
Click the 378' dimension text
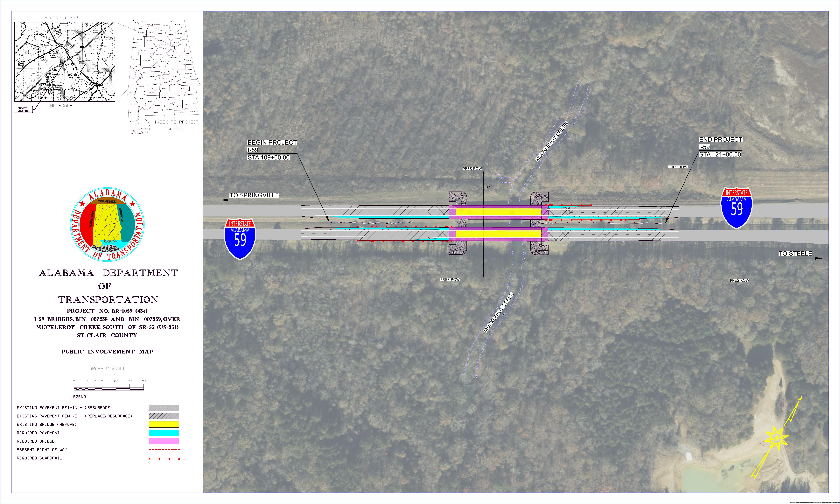tap(490, 187)
